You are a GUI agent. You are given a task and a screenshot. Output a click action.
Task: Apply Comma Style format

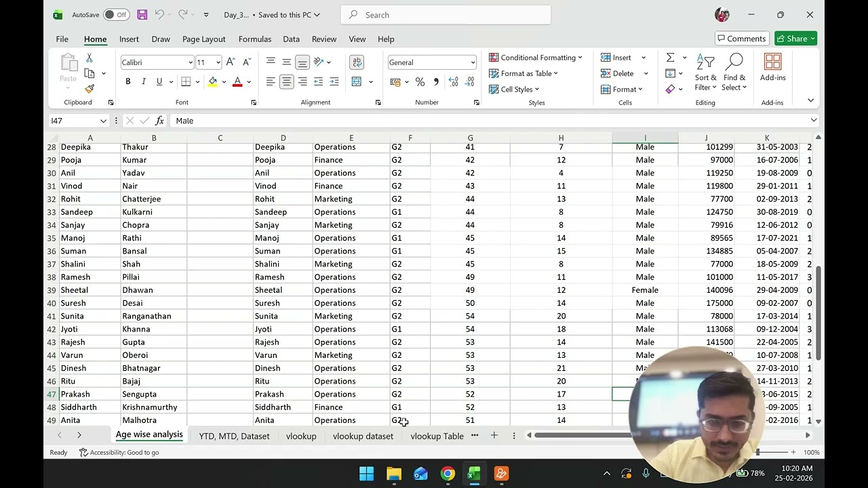[x=436, y=82]
